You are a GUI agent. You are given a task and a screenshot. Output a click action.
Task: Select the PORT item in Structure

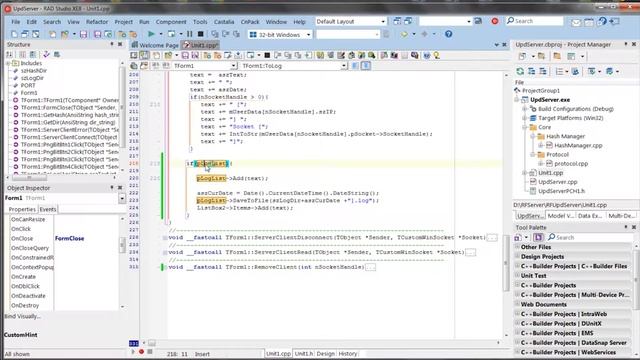[28, 85]
